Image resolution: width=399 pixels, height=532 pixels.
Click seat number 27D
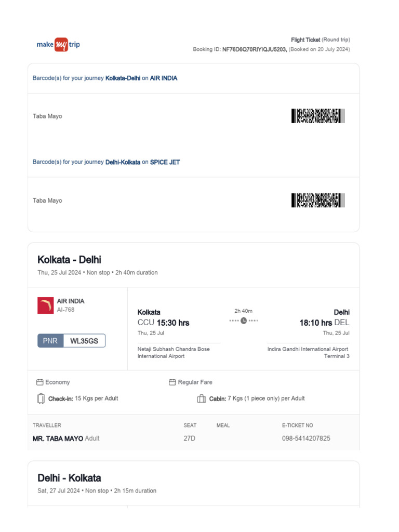pos(189,438)
